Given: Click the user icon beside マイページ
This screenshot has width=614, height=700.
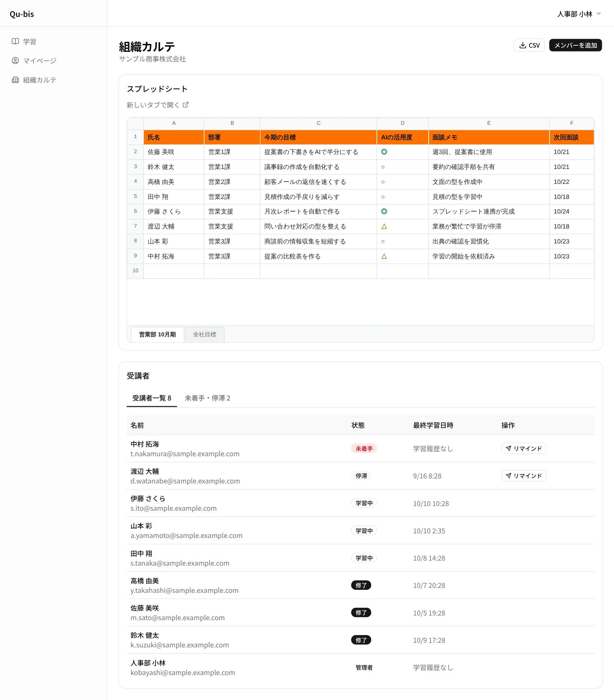Looking at the screenshot, I should tap(15, 61).
